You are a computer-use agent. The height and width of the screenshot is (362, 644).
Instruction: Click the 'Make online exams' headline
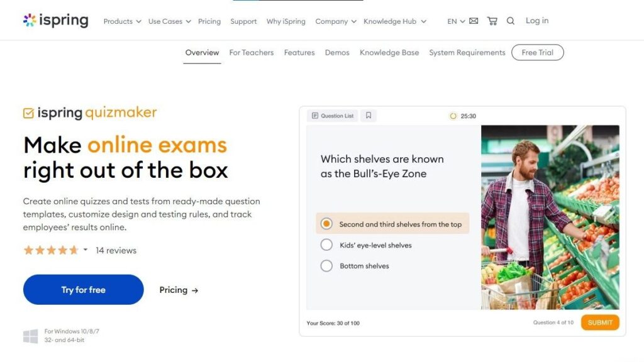(x=125, y=145)
